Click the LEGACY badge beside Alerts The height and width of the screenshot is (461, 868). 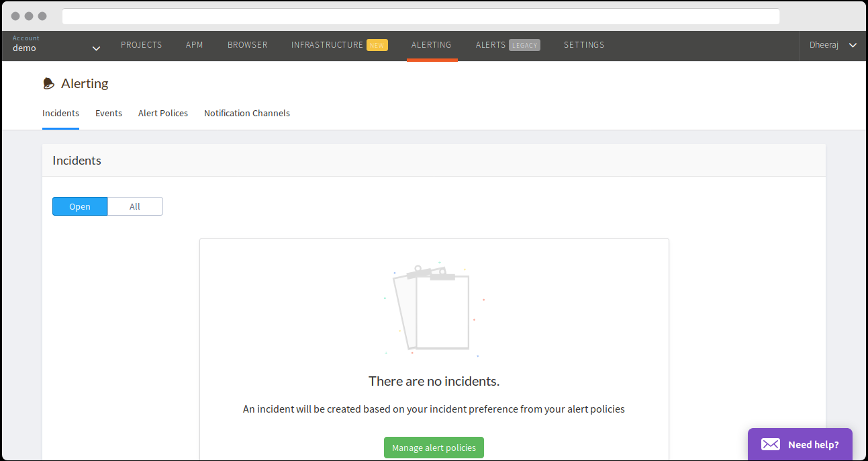[x=525, y=45]
